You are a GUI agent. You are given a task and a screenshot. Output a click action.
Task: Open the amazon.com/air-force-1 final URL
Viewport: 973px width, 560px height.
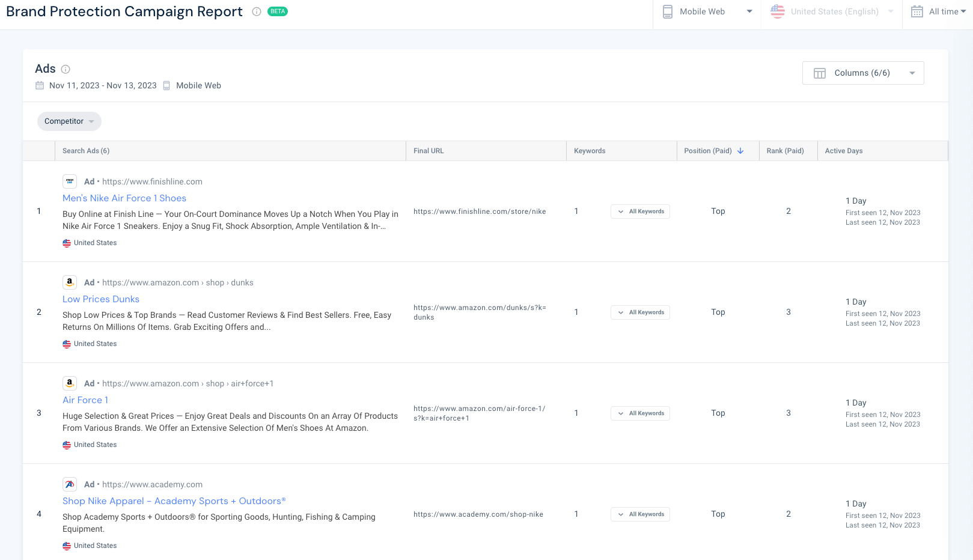click(x=480, y=413)
